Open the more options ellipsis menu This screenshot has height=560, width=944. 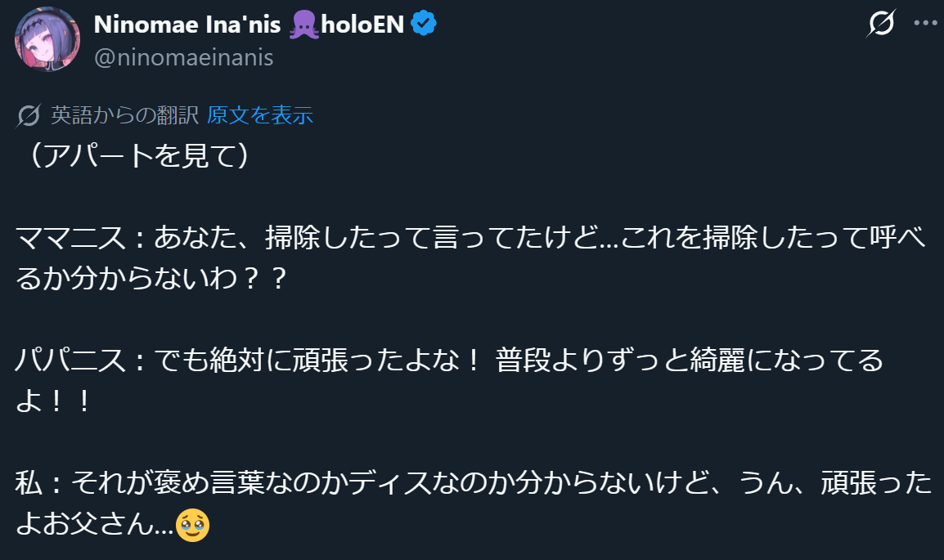point(924,24)
